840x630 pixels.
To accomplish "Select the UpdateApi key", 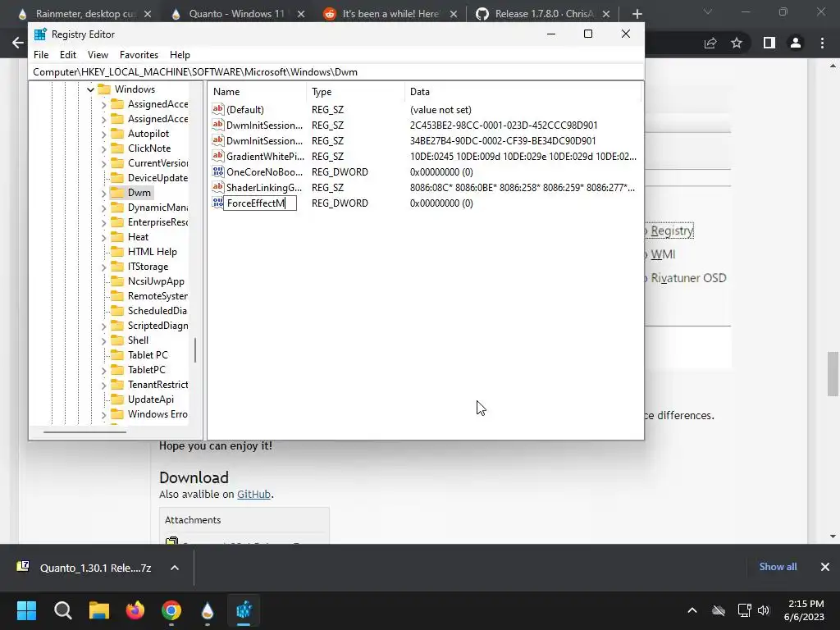I will click(x=151, y=399).
